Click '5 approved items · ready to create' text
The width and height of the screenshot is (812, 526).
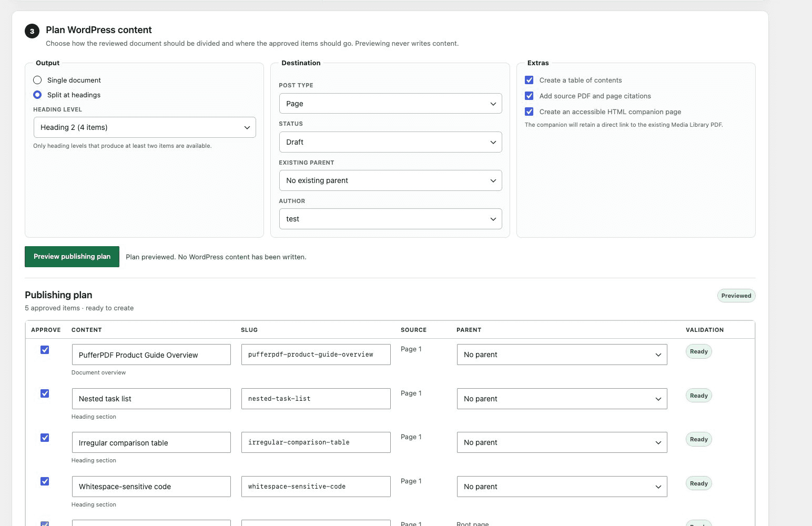(79, 308)
